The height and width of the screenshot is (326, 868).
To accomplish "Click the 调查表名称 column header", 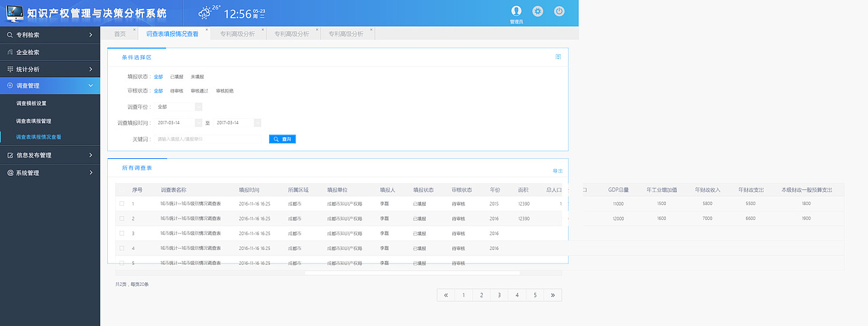I will [x=174, y=189].
